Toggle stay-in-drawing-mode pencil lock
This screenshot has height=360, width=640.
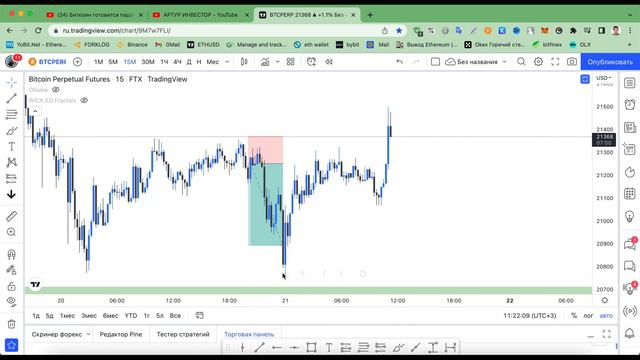click(11, 270)
